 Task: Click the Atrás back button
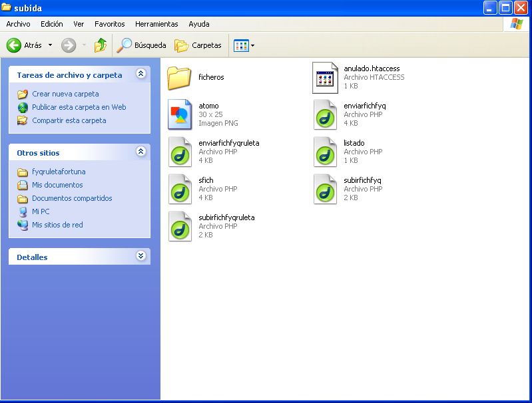[25, 45]
